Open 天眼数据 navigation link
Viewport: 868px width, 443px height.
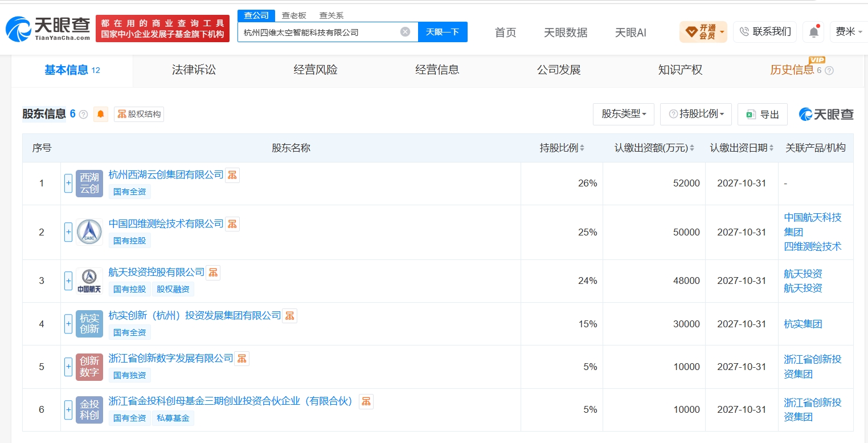click(566, 32)
